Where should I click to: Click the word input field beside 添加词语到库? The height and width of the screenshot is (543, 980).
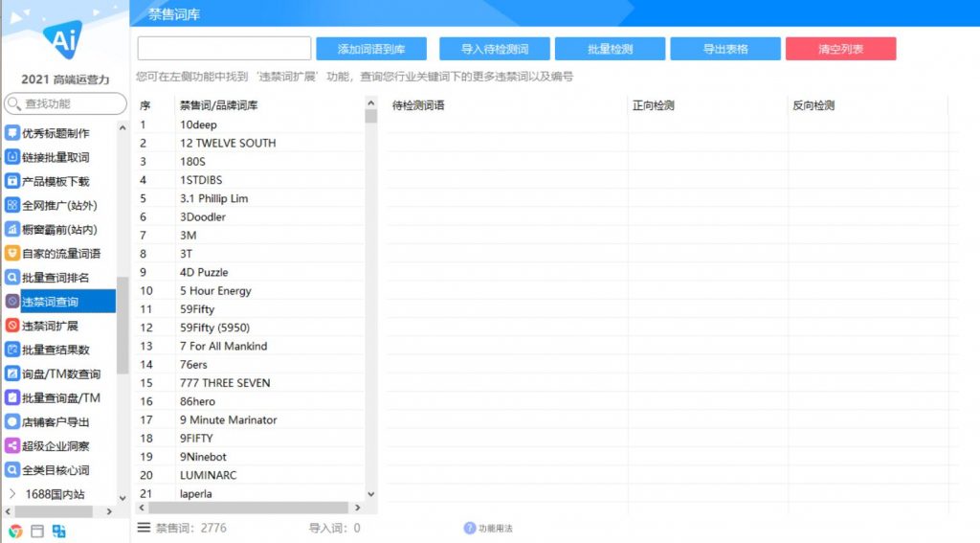coord(224,48)
